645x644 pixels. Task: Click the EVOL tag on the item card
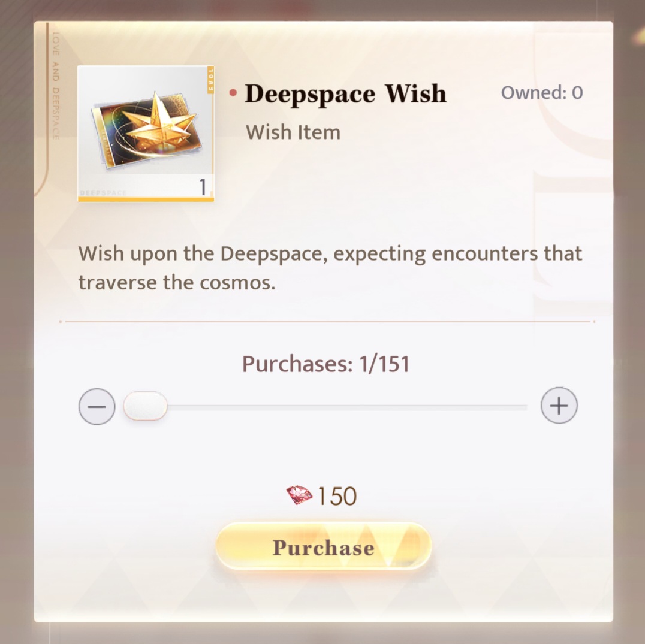click(211, 79)
